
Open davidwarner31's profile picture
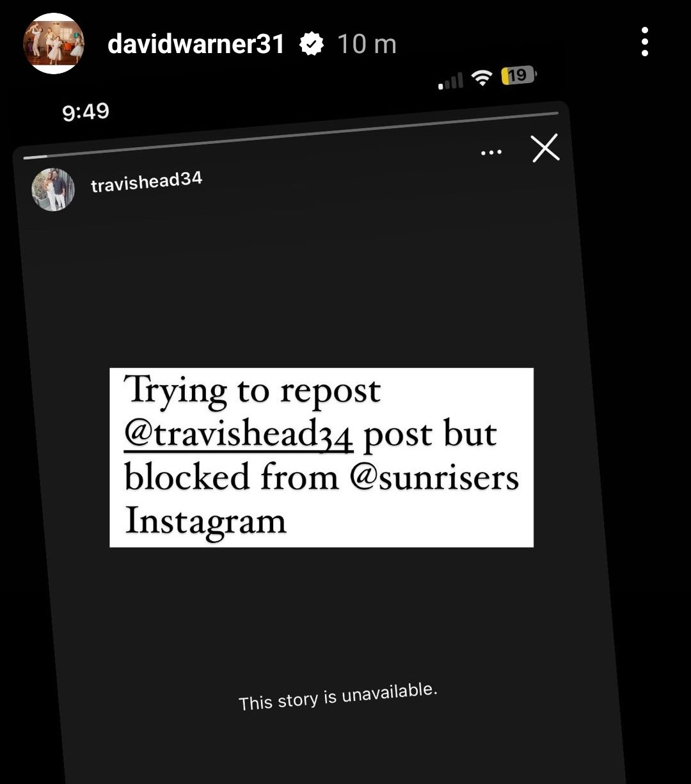click(x=54, y=43)
